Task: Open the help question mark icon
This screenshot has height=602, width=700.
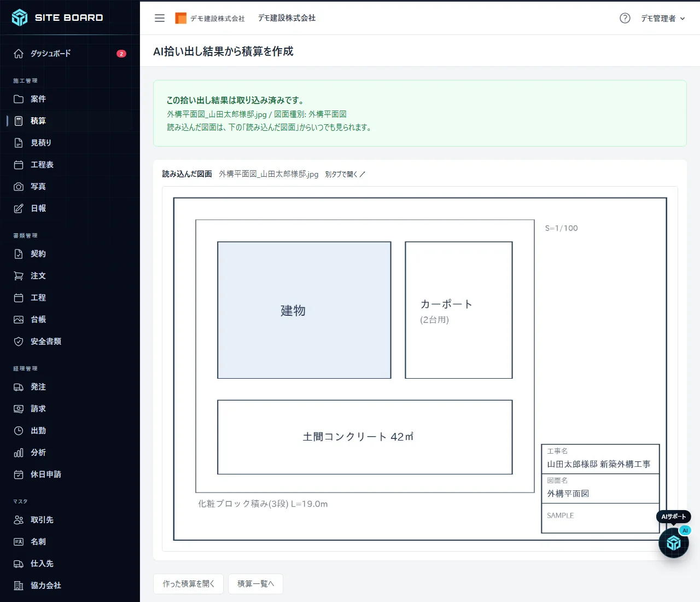Action: pyautogui.click(x=625, y=18)
